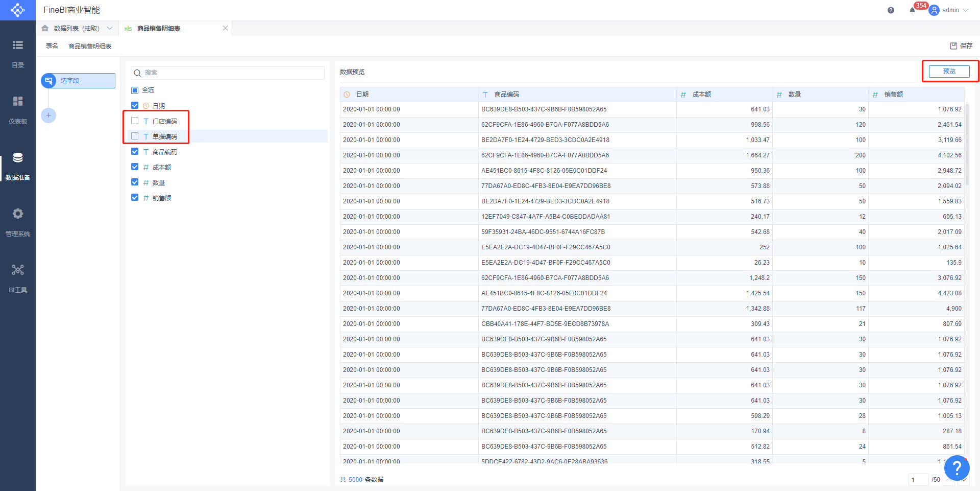Uncheck the 成本额 field checkbox
980x491 pixels.
point(135,167)
